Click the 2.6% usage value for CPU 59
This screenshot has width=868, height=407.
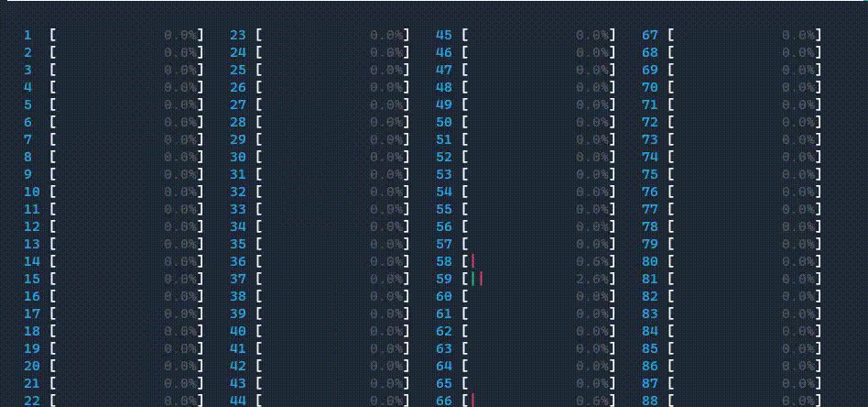(593, 279)
